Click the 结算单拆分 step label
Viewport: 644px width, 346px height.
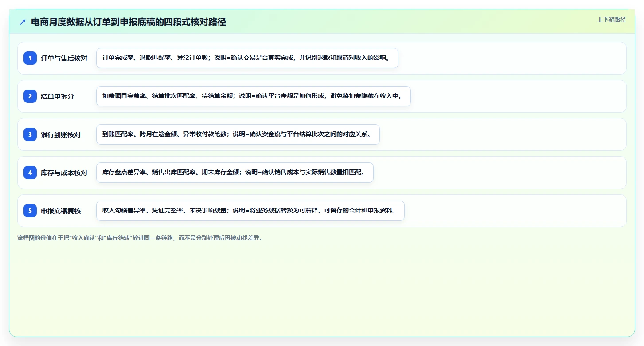point(57,96)
